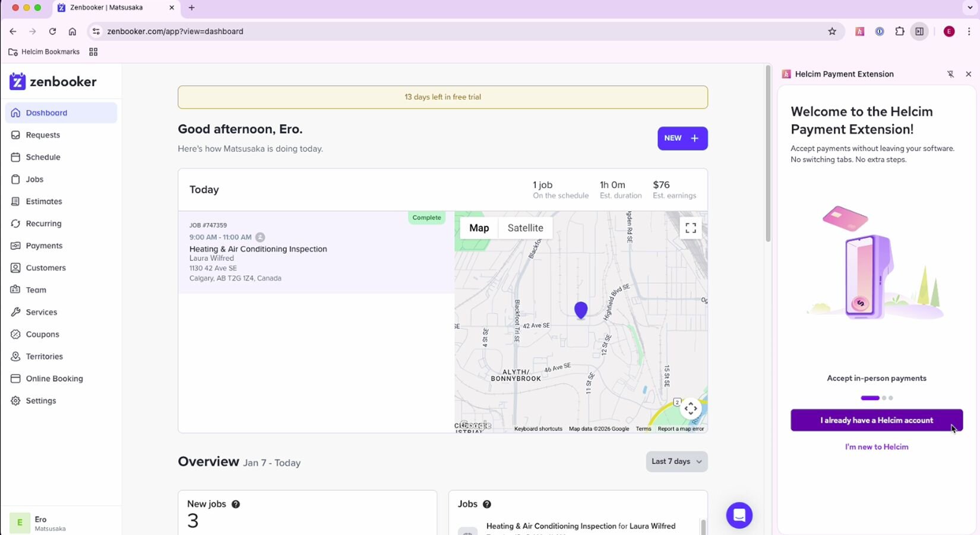Image resolution: width=980 pixels, height=535 pixels.
Task: Go to Schedule in the sidebar
Action: (x=43, y=158)
